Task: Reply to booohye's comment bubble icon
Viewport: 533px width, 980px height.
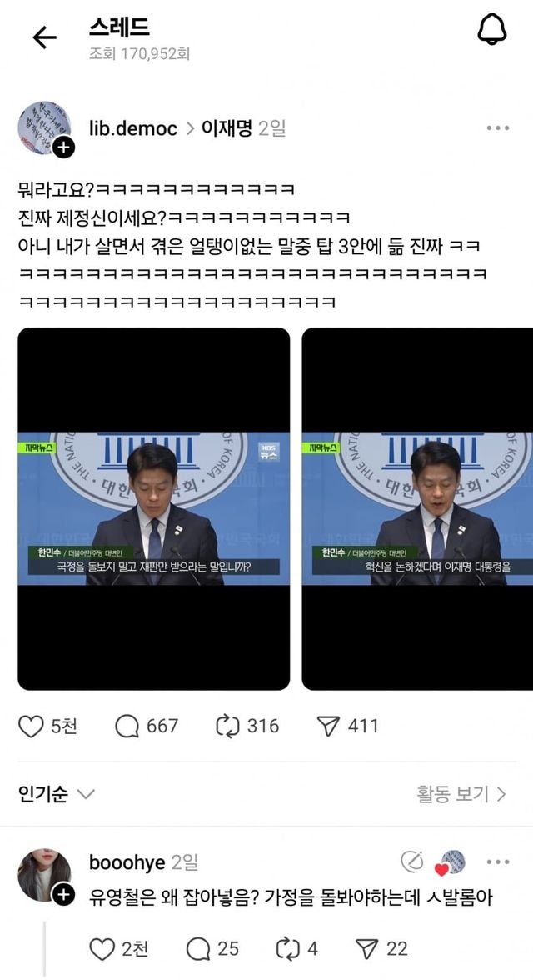Action: 198,949
